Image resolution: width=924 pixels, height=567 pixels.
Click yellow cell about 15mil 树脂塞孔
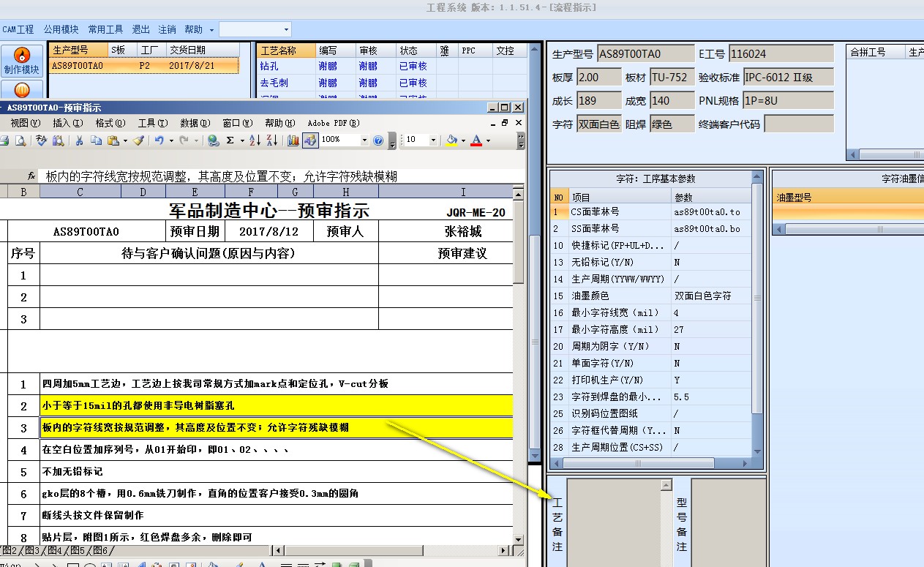click(x=277, y=405)
